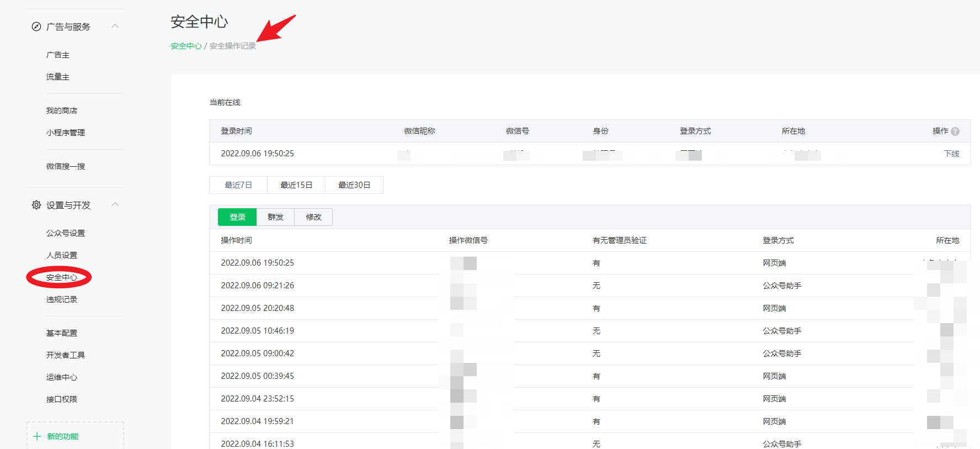The image size is (980, 449).
Task: Collapse the 广告与服务 section chevron
Action: click(x=115, y=26)
